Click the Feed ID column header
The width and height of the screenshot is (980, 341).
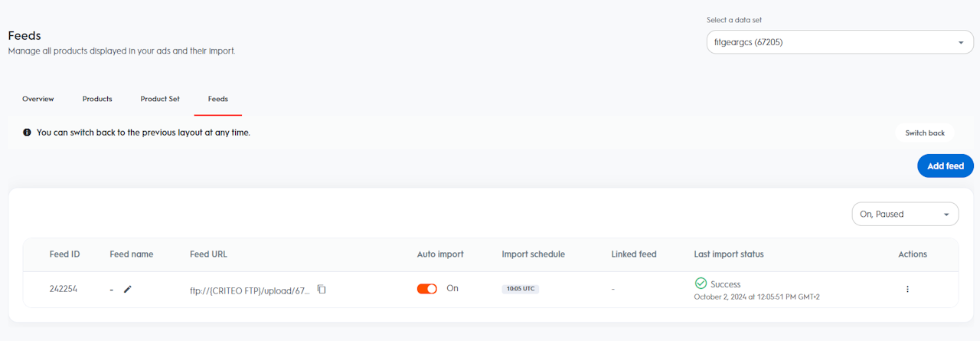coord(64,254)
